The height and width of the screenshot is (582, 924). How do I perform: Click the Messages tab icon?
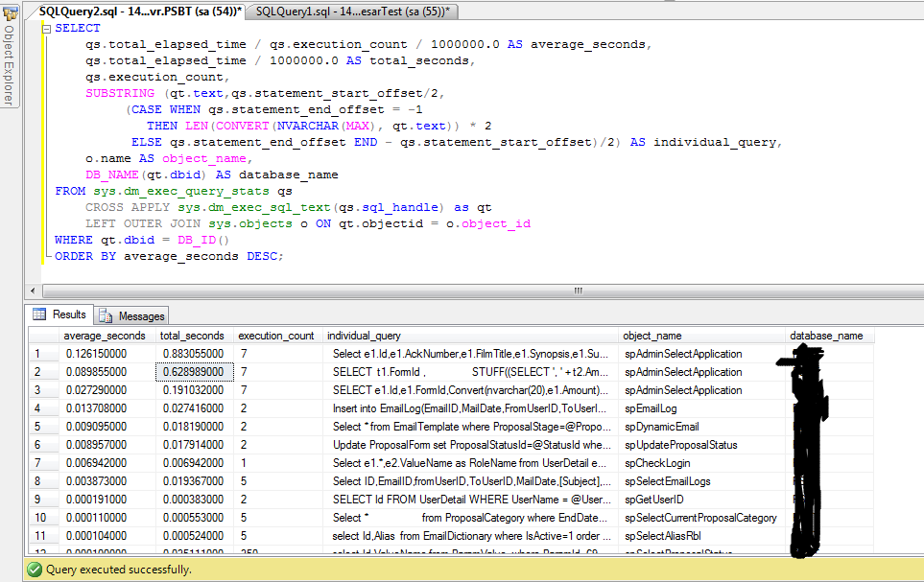click(x=105, y=315)
